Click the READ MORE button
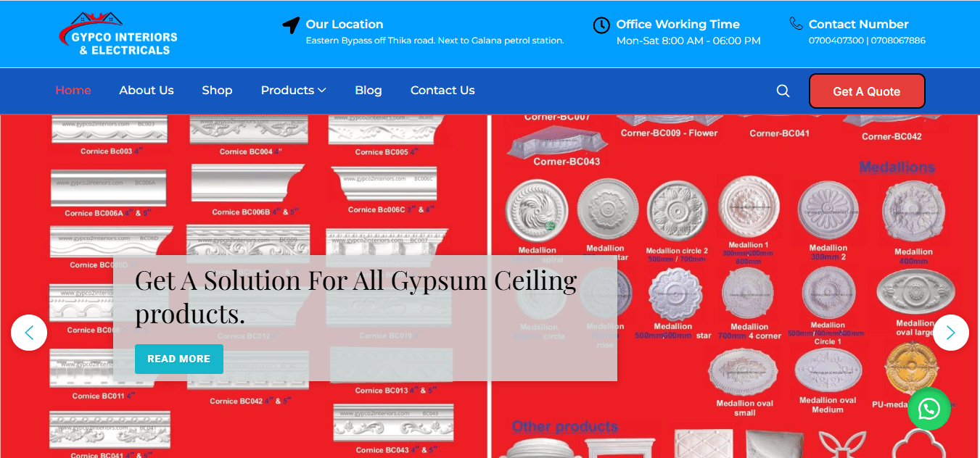This screenshot has height=458, width=980. [179, 359]
